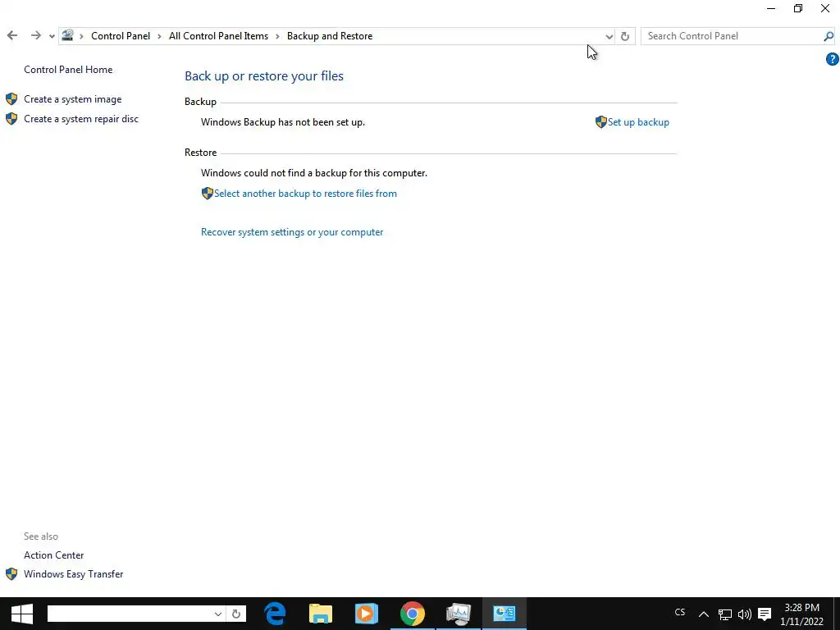Select Backup and Restore breadcrumb
Screen dimensions: 840x630
pos(330,36)
